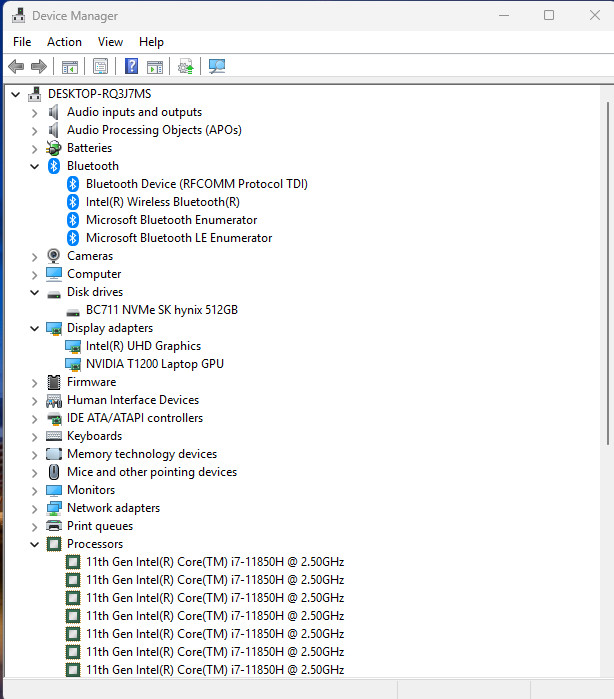Click the chip icon beside Firmware
Image resolution: width=614 pixels, height=699 pixels.
54,382
